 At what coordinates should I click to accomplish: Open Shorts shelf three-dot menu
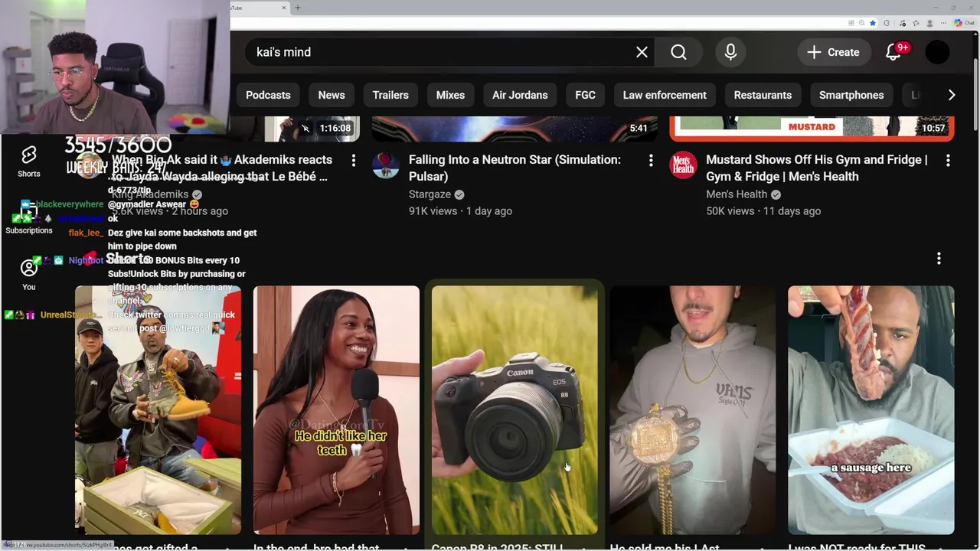939,259
